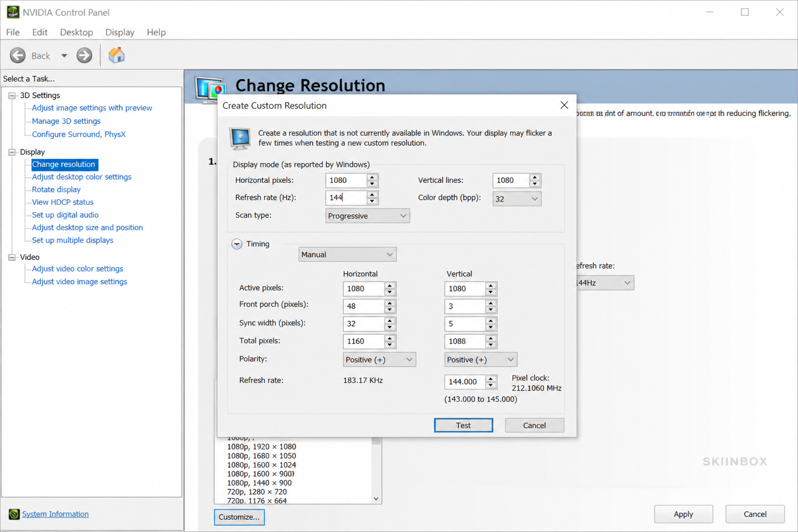Close the Create Custom Resolution dialog
Image resolution: width=798 pixels, height=532 pixels.
pyautogui.click(x=564, y=105)
